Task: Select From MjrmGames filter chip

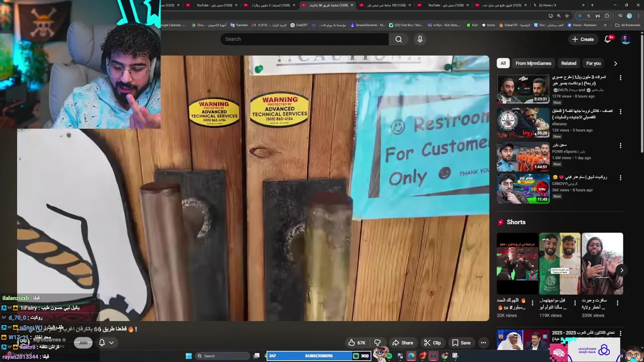Action: pyautogui.click(x=533, y=63)
